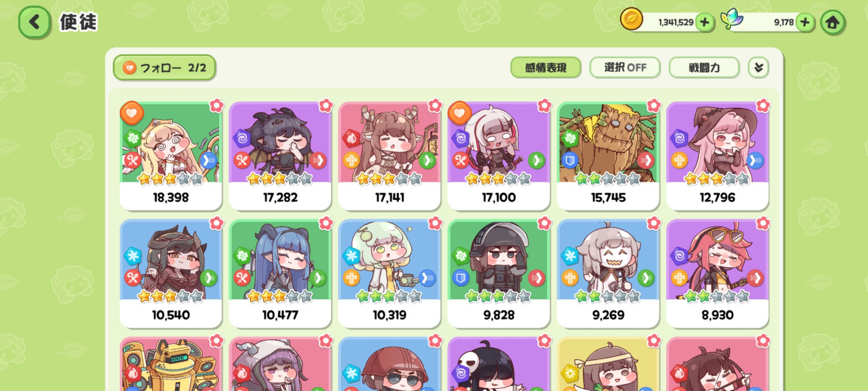Tap the gold coin currency icon
The height and width of the screenshot is (391, 868).
[631, 20]
